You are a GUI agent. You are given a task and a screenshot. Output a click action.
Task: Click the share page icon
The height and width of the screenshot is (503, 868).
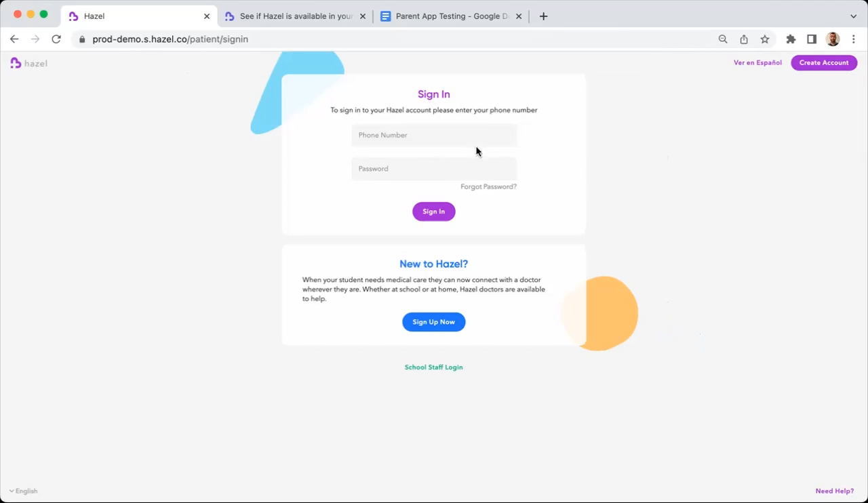(x=744, y=39)
